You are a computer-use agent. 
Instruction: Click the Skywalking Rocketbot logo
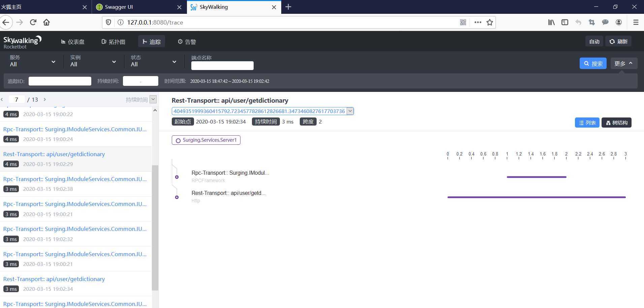[22, 42]
